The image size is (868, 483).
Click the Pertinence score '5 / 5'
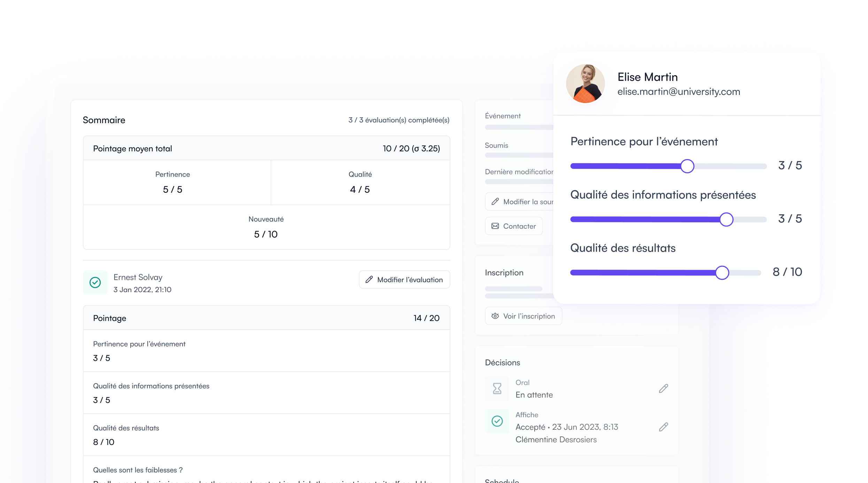point(172,190)
